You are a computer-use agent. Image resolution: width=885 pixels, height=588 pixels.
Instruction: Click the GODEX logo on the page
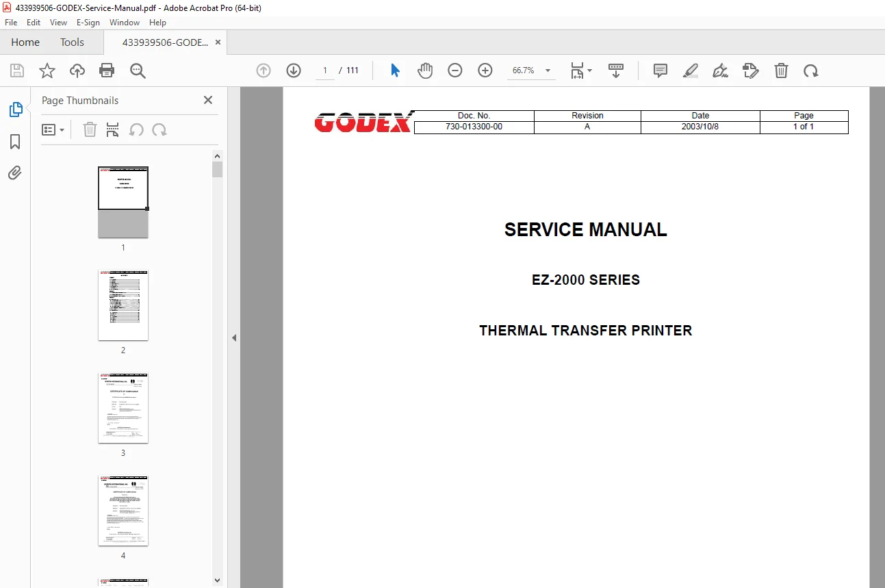click(363, 122)
